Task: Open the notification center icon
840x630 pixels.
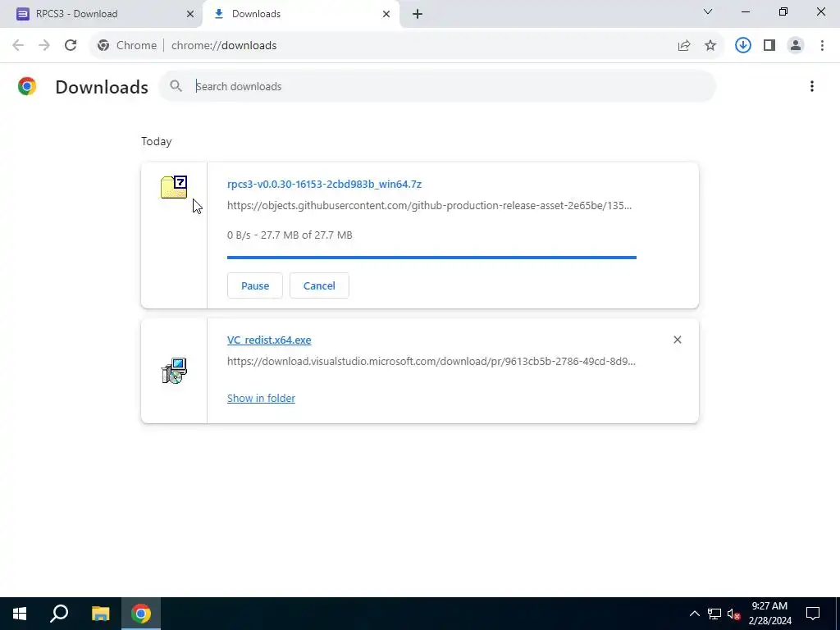Action: point(813,614)
